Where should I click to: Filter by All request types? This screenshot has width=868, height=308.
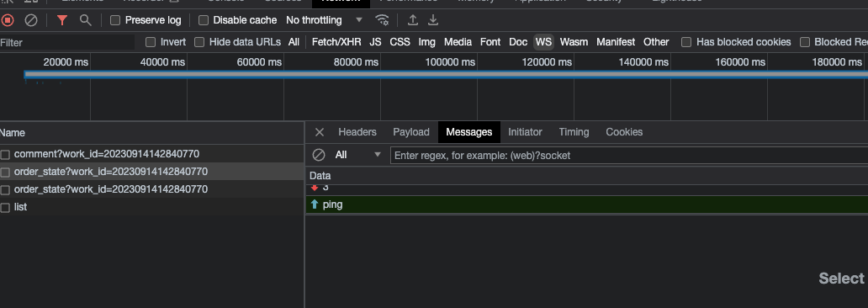pyautogui.click(x=294, y=42)
